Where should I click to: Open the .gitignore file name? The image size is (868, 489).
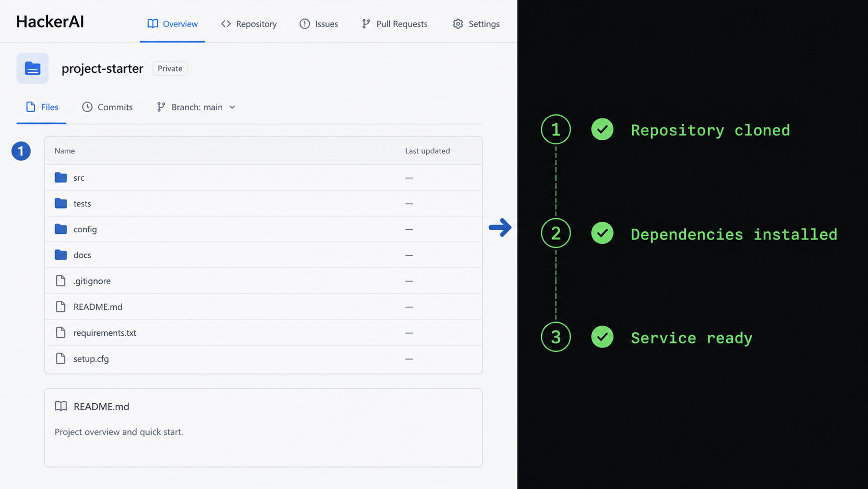[92, 281]
